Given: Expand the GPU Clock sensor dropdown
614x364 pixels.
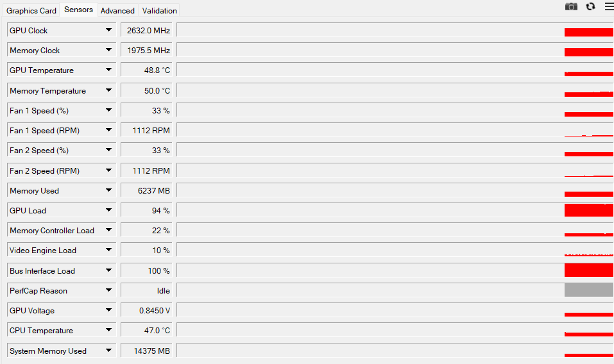Looking at the screenshot, I should [x=108, y=31].
